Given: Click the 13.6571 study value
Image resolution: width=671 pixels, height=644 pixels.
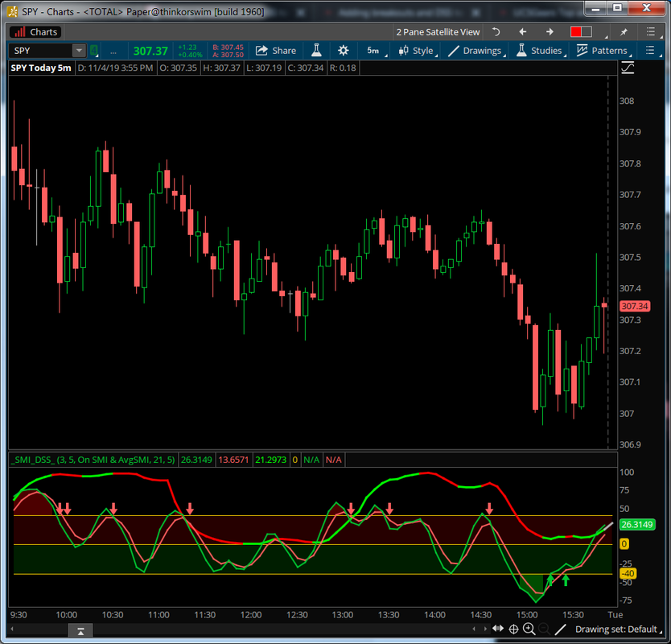Looking at the screenshot, I should pos(233,460).
